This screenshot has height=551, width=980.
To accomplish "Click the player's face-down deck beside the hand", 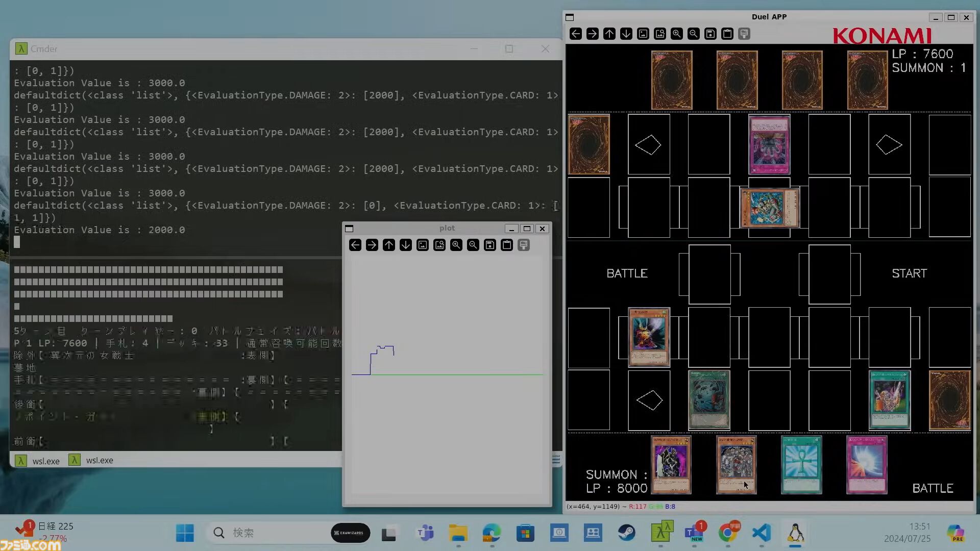I will tap(949, 400).
